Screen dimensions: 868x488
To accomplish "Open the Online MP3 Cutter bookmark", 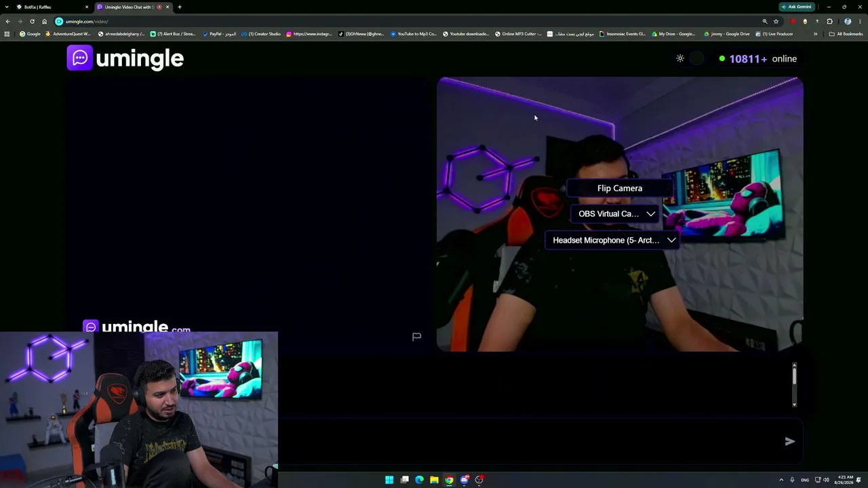I will tap(518, 34).
